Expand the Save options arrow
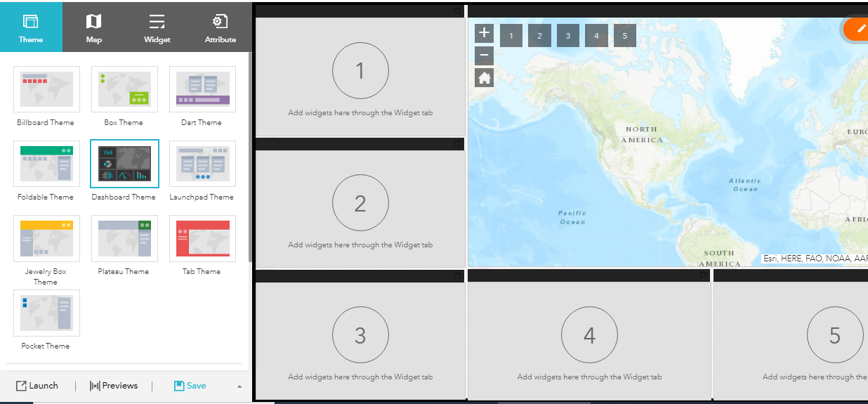The height and width of the screenshot is (404, 868). tap(239, 386)
